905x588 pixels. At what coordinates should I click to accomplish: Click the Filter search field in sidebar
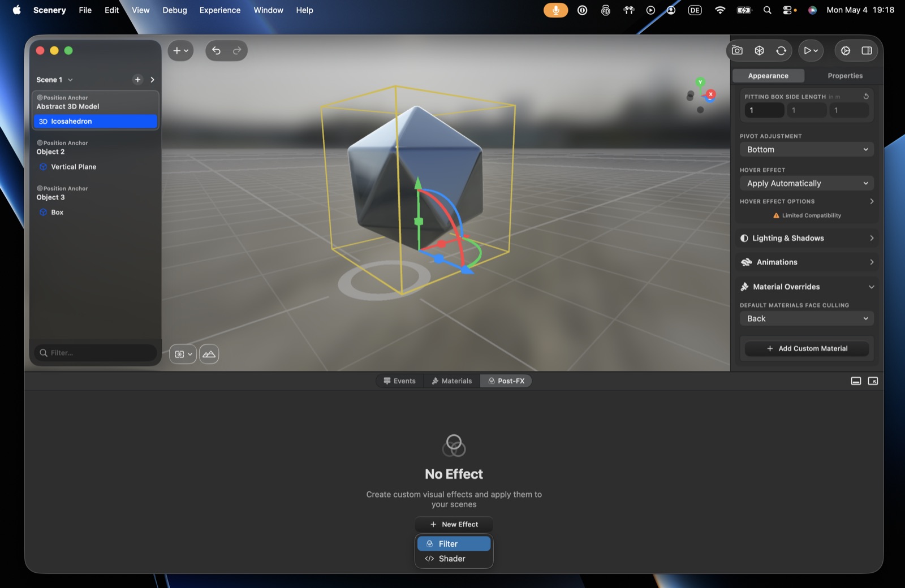[x=96, y=353]
